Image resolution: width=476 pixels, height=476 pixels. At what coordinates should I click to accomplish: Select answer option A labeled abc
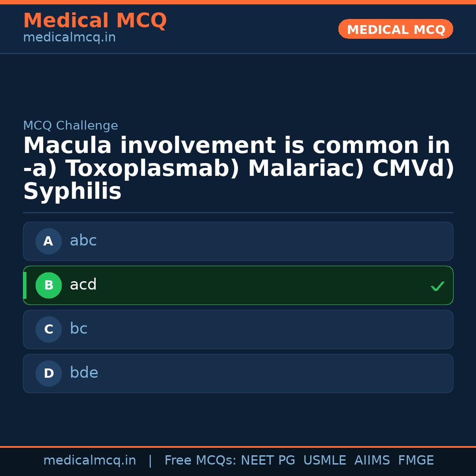coord(238,241)
